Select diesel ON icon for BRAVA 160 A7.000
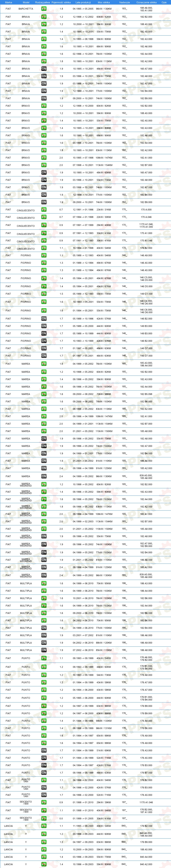 (x=44, y=69)
